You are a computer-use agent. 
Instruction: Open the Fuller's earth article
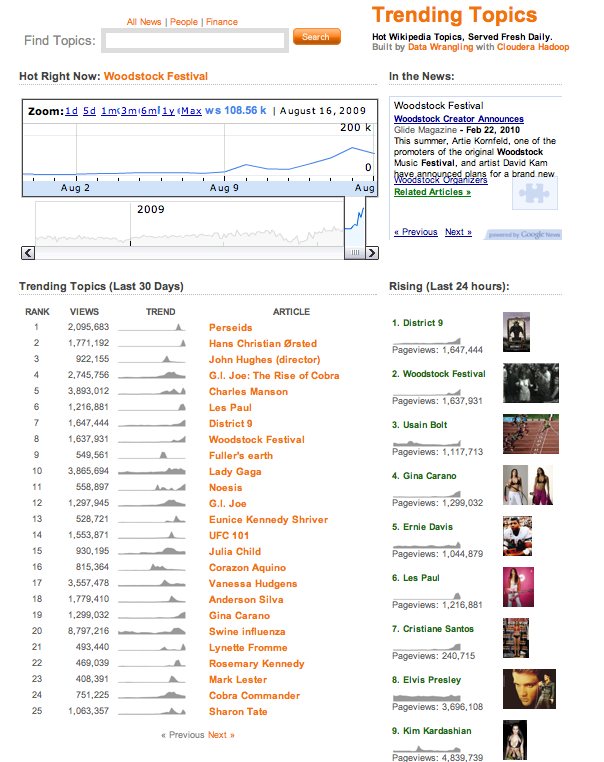241,455
